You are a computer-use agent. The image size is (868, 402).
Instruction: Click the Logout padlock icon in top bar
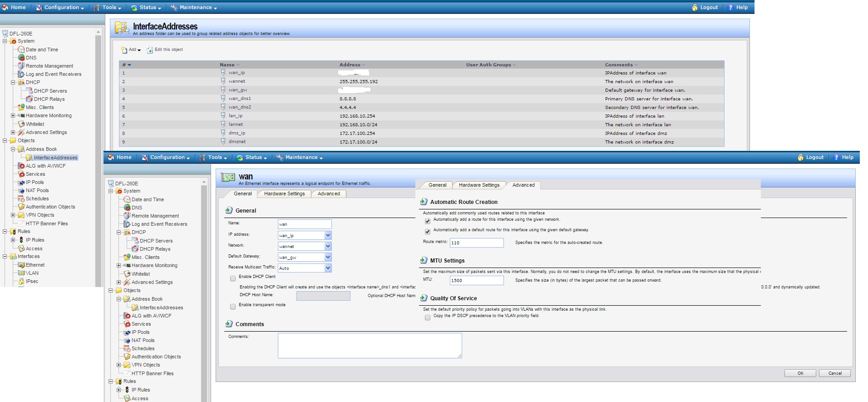click(x=695, y=7)
